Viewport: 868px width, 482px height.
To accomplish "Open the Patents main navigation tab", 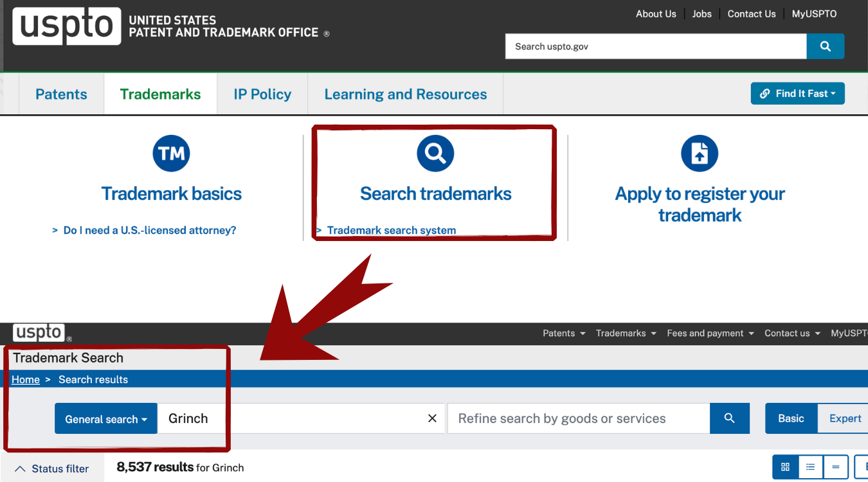I will [x=61, y=94].
